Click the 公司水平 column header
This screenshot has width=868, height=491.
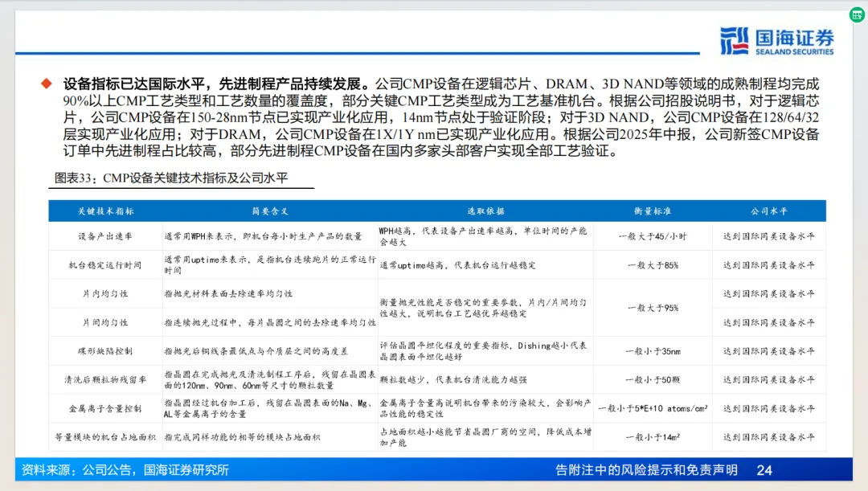coord(769,211)
